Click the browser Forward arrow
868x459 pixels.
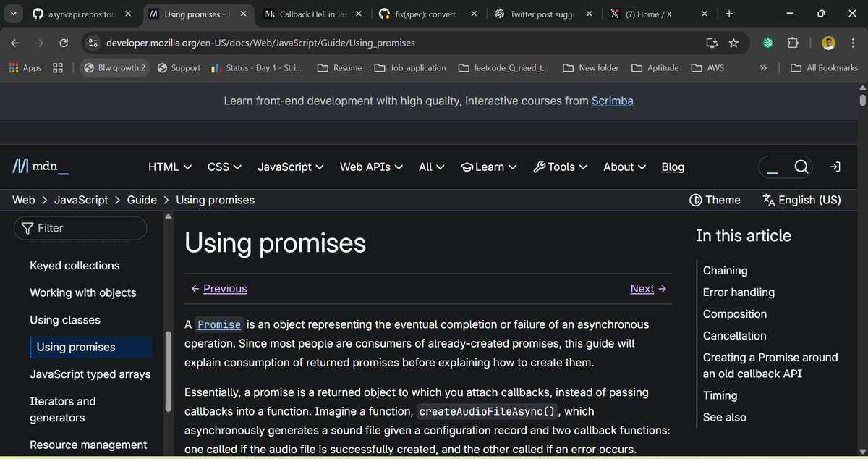pos(39,43)
